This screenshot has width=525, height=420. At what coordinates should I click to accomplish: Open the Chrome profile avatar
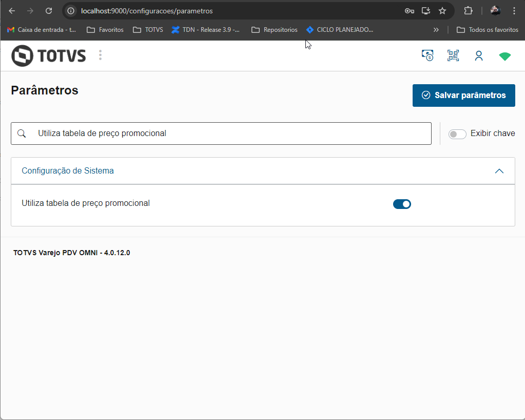point(495,11)
